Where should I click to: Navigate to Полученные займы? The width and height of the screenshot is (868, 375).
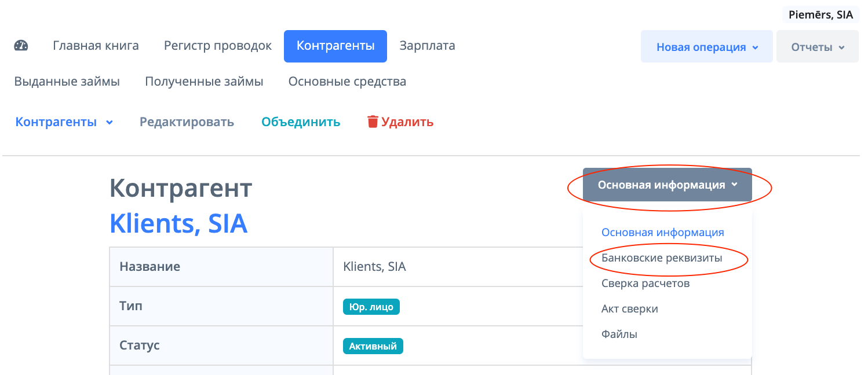tap(204, 82)
